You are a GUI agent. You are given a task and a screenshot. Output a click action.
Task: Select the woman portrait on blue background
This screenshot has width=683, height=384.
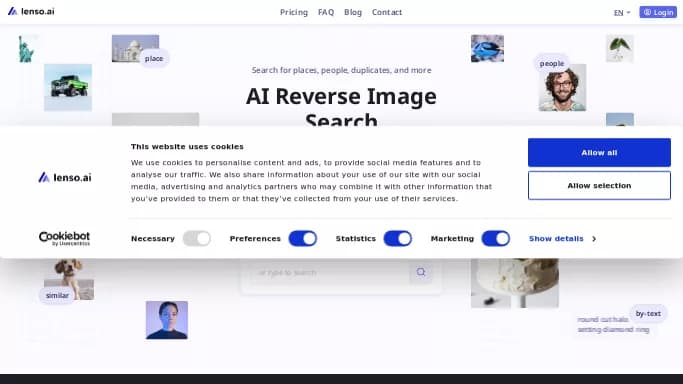[x=167, y=320]
